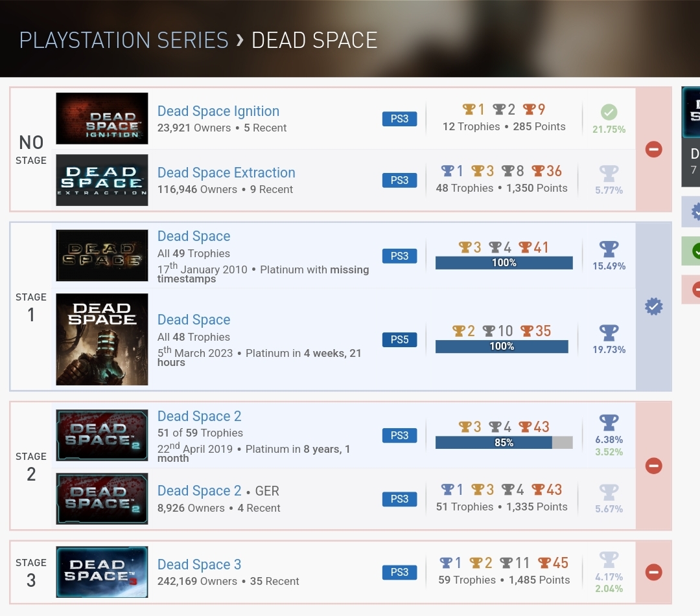Screen dimensions: 700x616
Task: Click platinum trophy icon next to 15.49%
Action: [609, 249]
